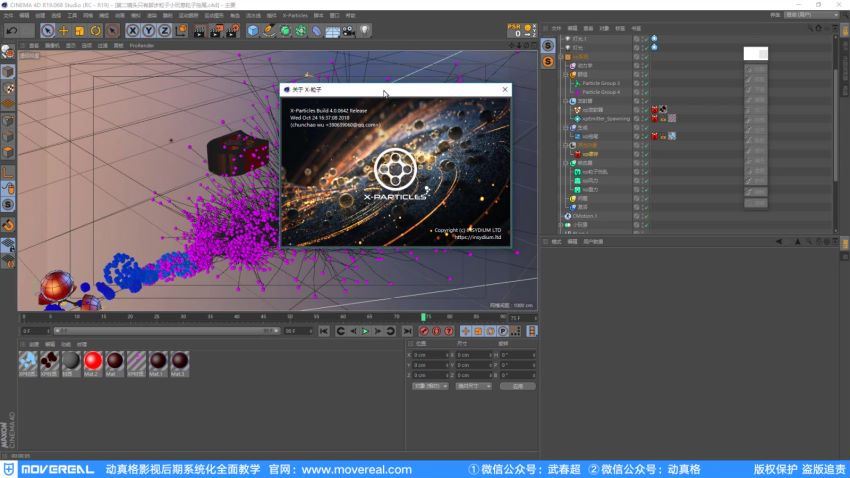The width and height of the screenshot is (850, 478).
Task: Open the layout dropdown at top right
Action: coord(812,15)
